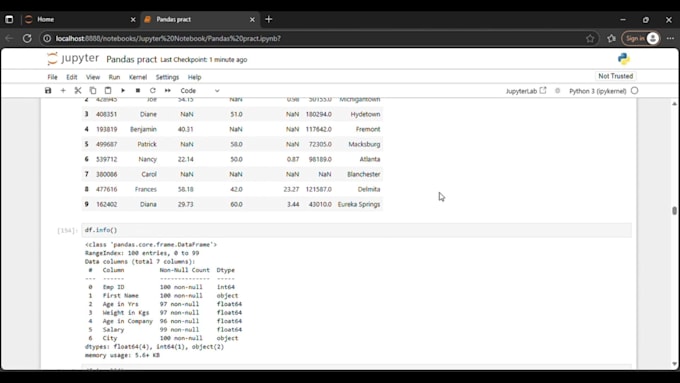This screenshot has height=383, width=680.
Task: Click the 'RangeIndex: 100 entries' output line
Action: coord(142,253)
